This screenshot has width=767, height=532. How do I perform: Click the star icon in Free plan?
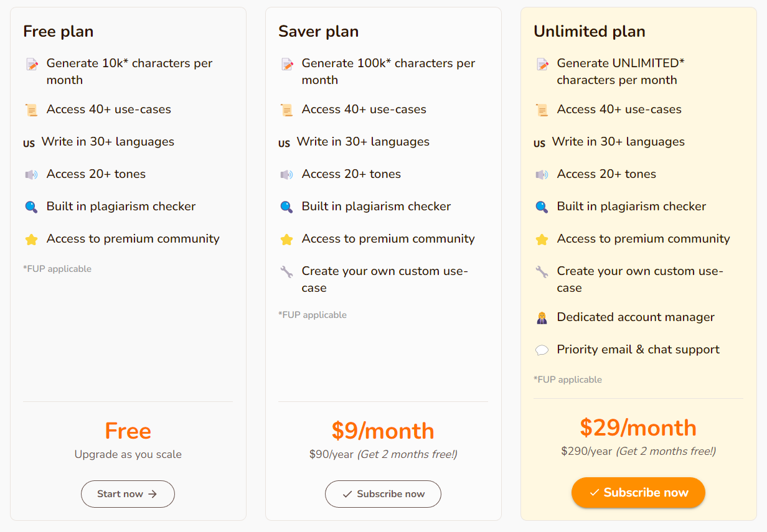pyautogui.click(x=31, y=240)
